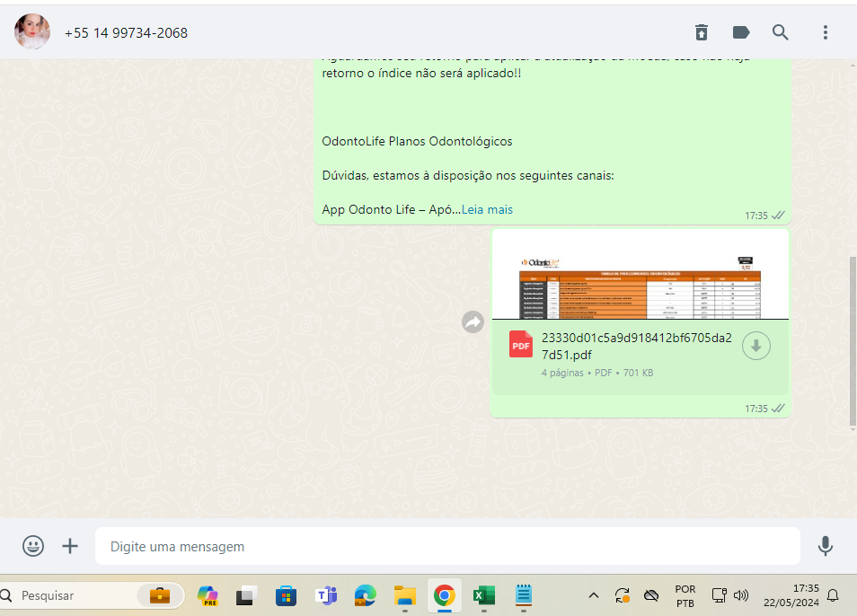The height and width of the screenshot is (616, 857).
Task: Open network settings tray icon
Action: coord(719,595)
